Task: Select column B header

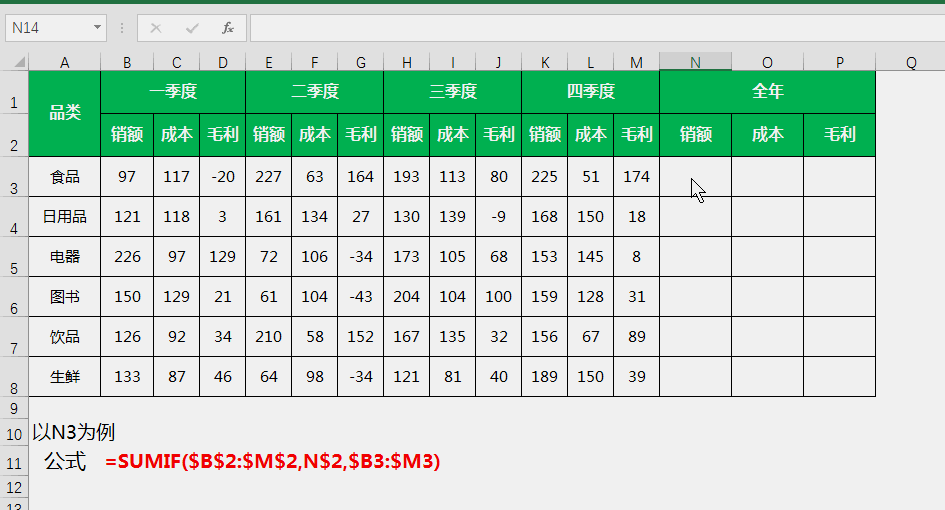Action: tap(127, 62)
